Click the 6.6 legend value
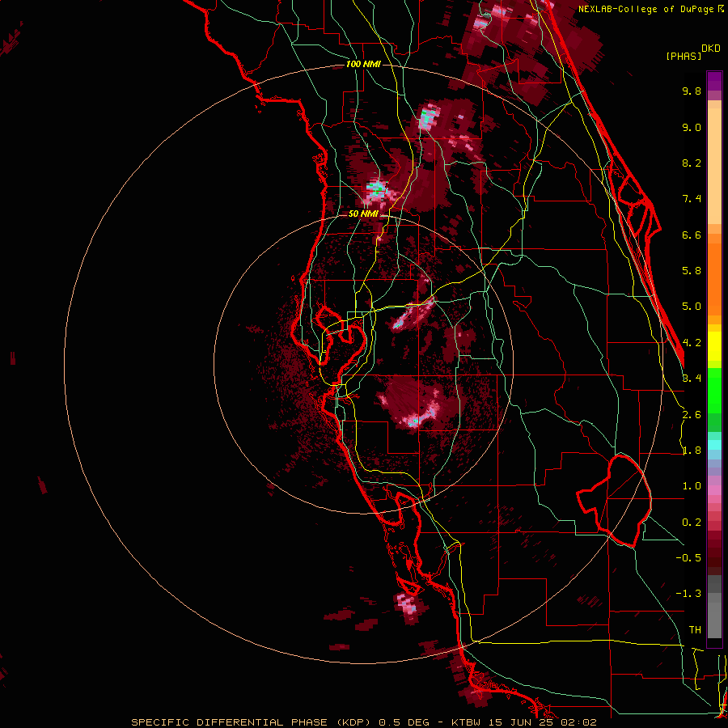This screenshot has width=728, height=728. pos(692,235)
